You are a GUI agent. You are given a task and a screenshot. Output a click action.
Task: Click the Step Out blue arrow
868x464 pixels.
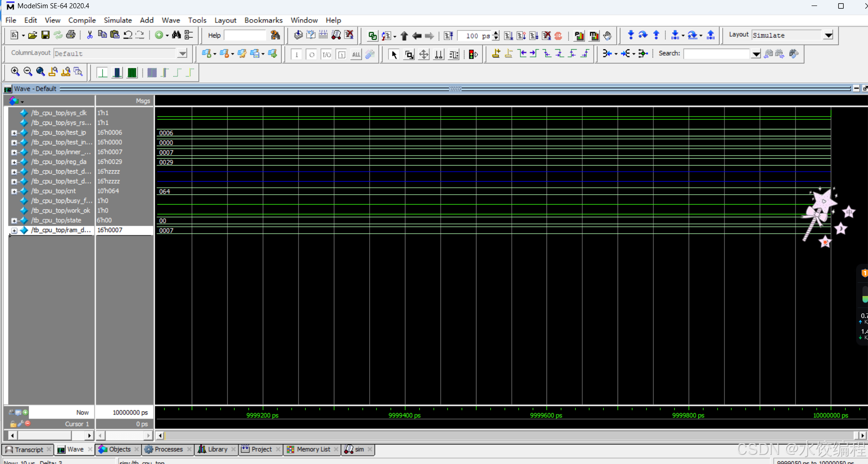click(656, 35)
